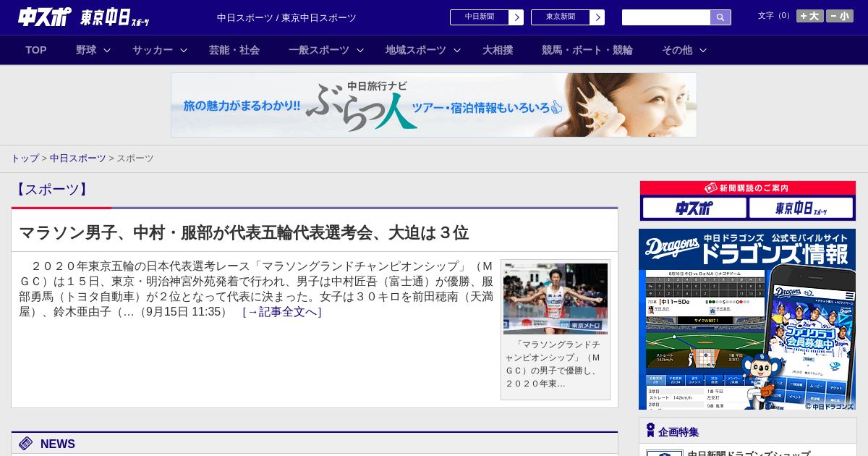This screenshot has height=456, width=868.
Task: Open the 大相撲 menu item
Action: [x=498, y=50]
